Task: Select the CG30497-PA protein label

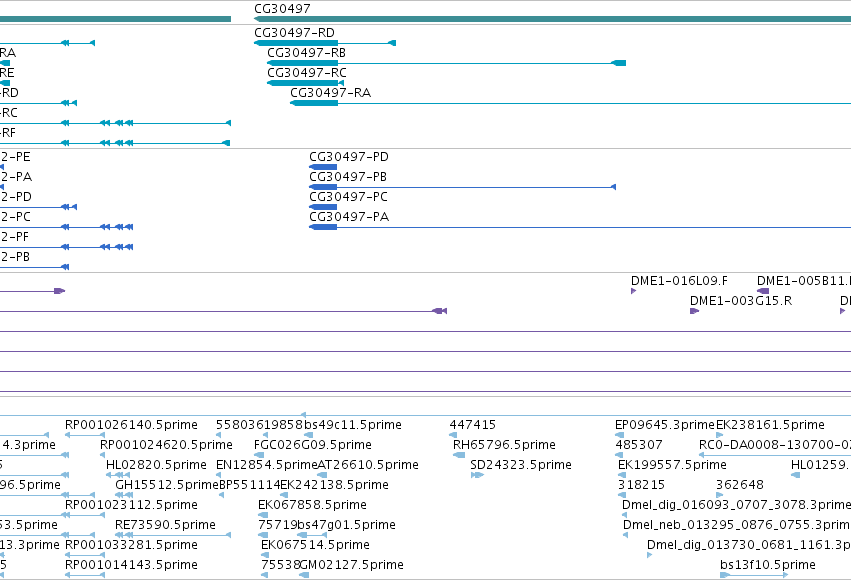Action: pyautogui.click(x=349, y=217)
